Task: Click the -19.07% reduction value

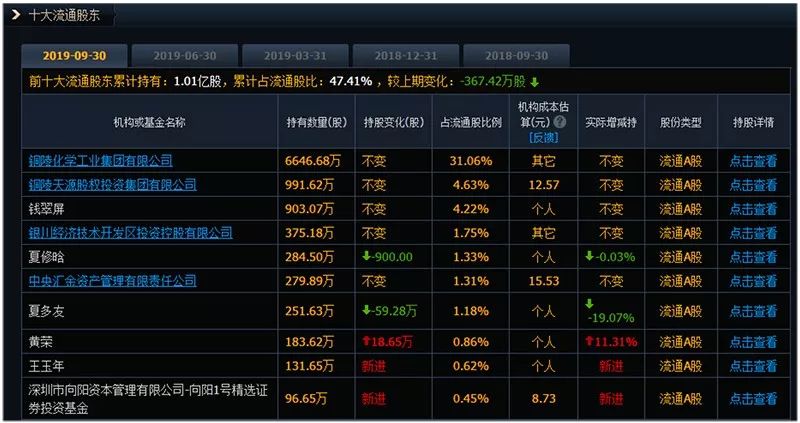Action: 611,318
